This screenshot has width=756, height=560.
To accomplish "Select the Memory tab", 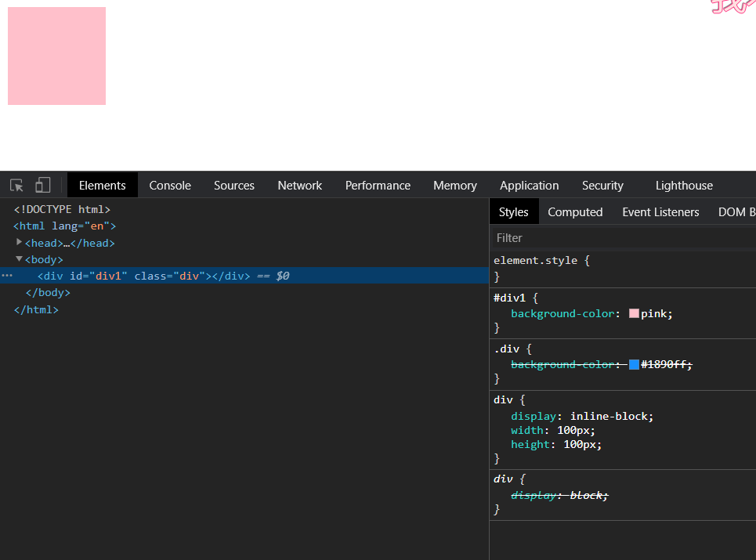I will 454,186.
